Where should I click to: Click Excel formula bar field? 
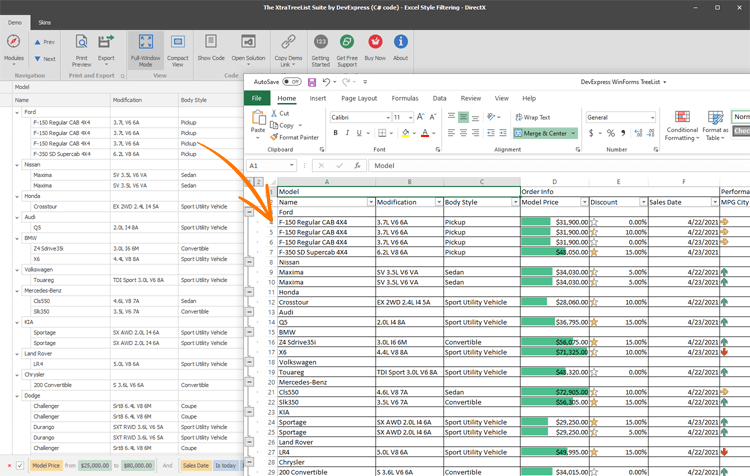[x=560, y=166]
